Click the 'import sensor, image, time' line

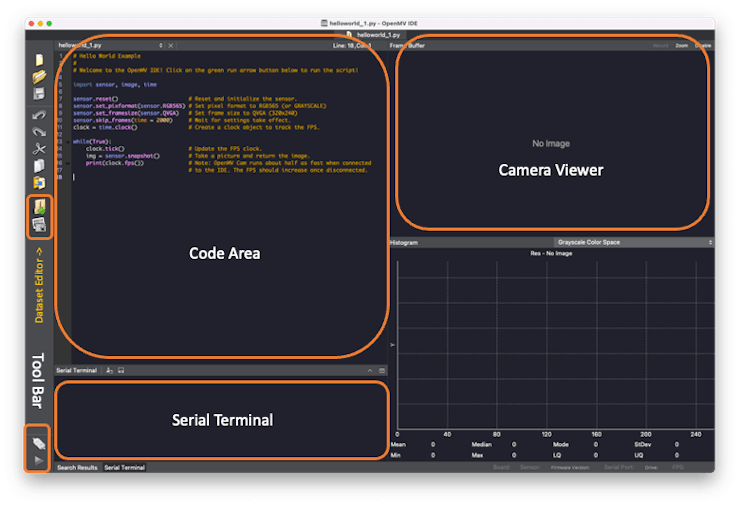tap(115, 84)
